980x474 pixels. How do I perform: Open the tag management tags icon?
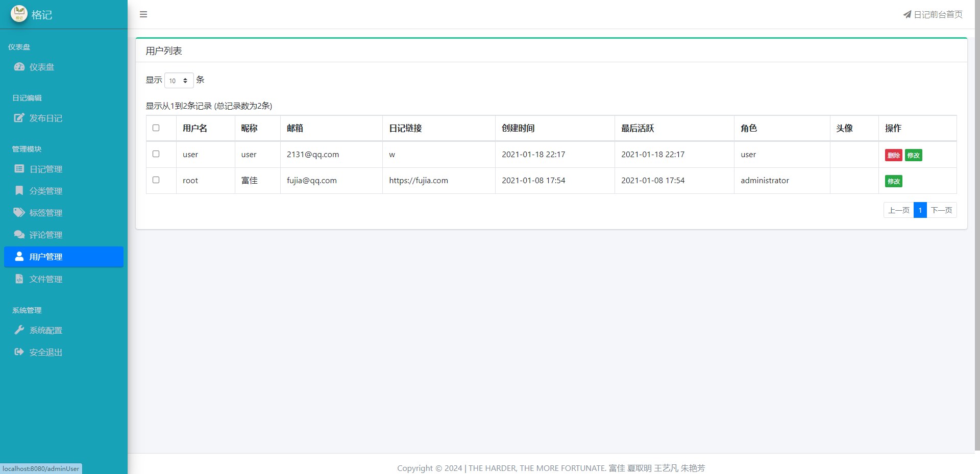(x=19, y=212)
